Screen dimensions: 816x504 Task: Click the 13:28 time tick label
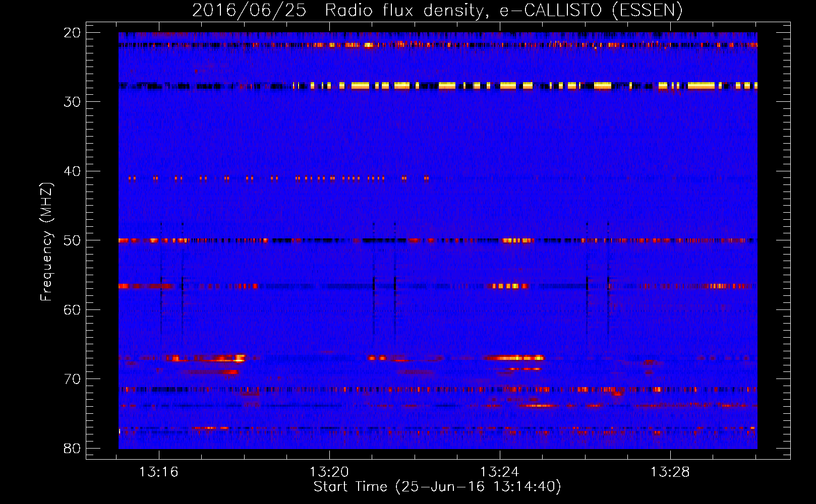(x=670, y=472)
